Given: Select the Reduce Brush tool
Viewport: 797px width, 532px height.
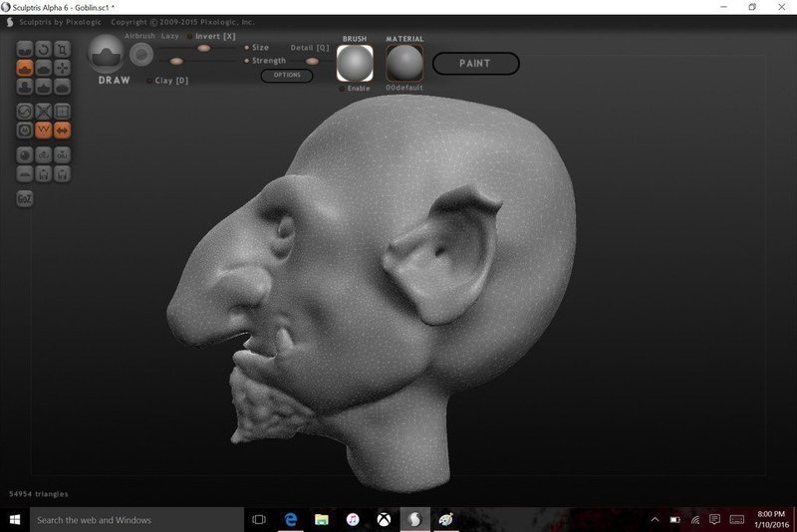Looking at the screenshot, I should (x=25, y=112).
